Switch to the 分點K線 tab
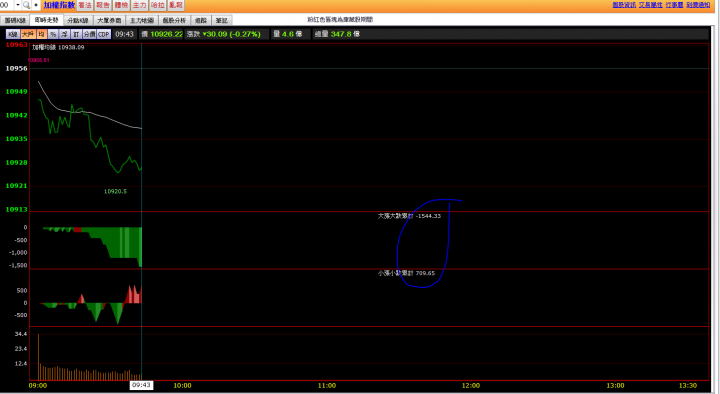 pos(78,20)
